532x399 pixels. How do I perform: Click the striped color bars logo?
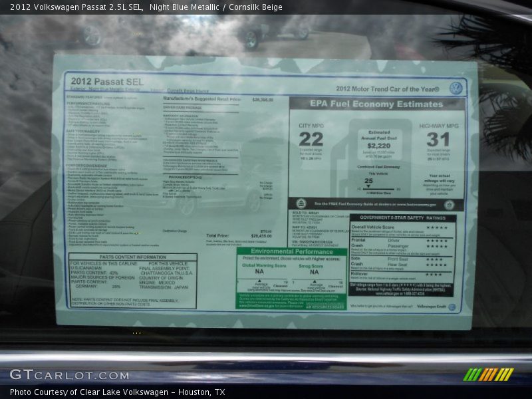click(x=488, y=374)
